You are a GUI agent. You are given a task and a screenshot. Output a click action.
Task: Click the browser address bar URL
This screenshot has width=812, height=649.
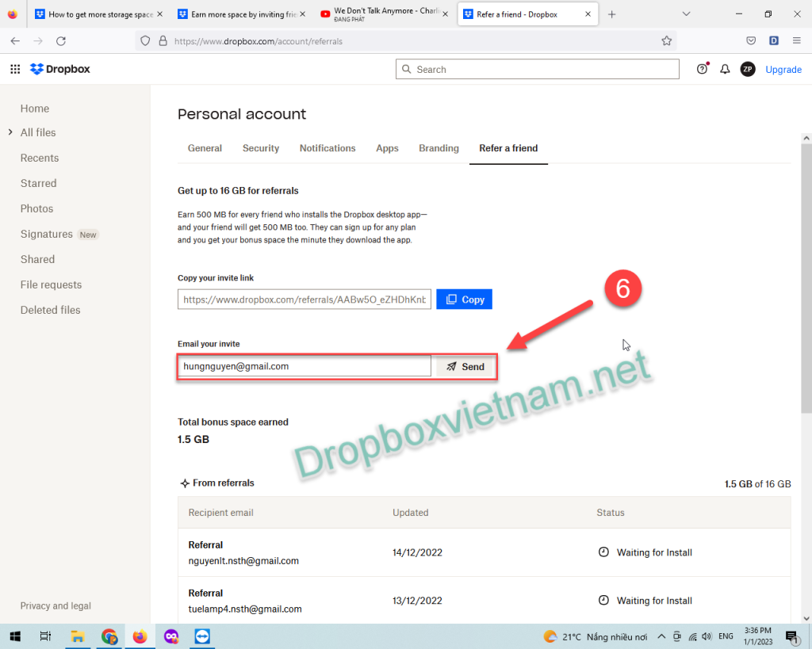[258, 41]
